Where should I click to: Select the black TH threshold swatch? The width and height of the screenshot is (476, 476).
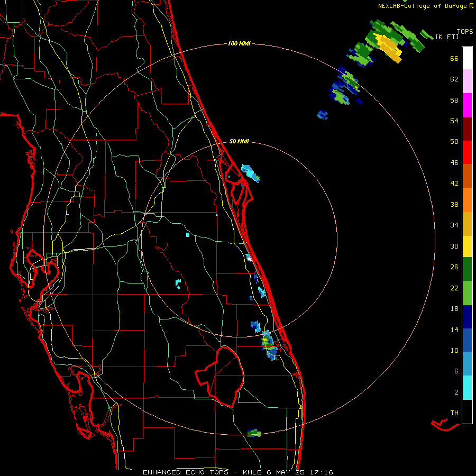(467, 411)
